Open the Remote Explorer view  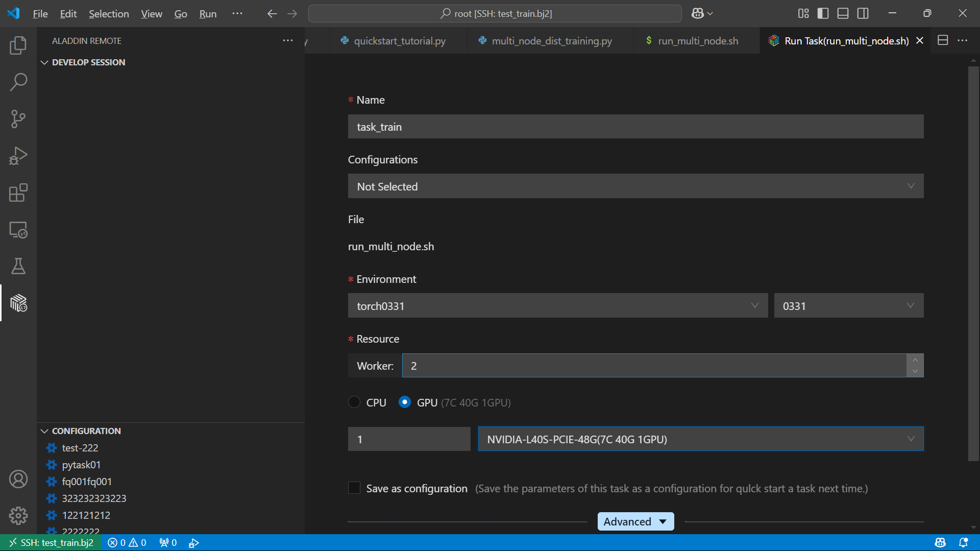pos(18,230)
